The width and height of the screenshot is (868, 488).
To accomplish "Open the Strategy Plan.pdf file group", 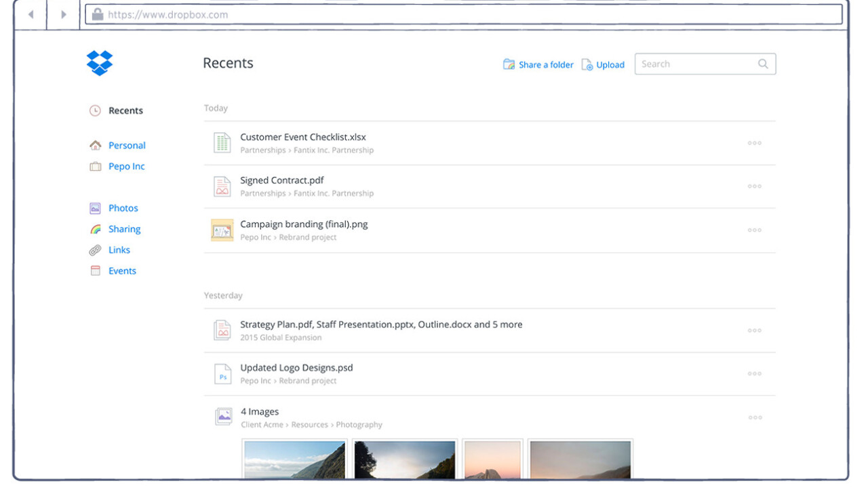I will coord(380,325).
